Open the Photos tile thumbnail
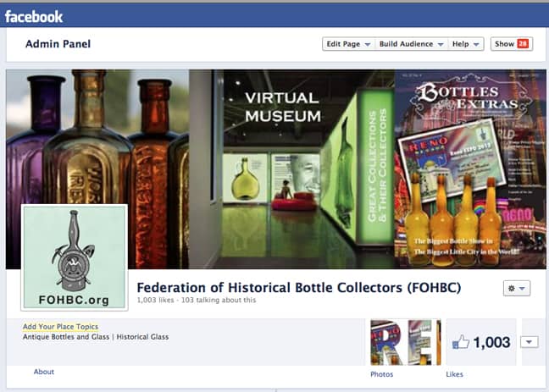 [x=406, y=342]
